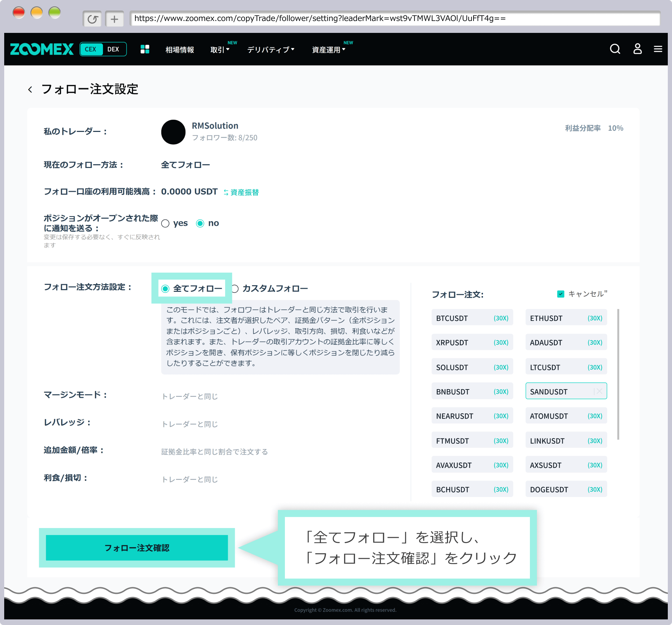Switch to CEX mode
The image size is (672, 625).
click(x=91, y=49)
